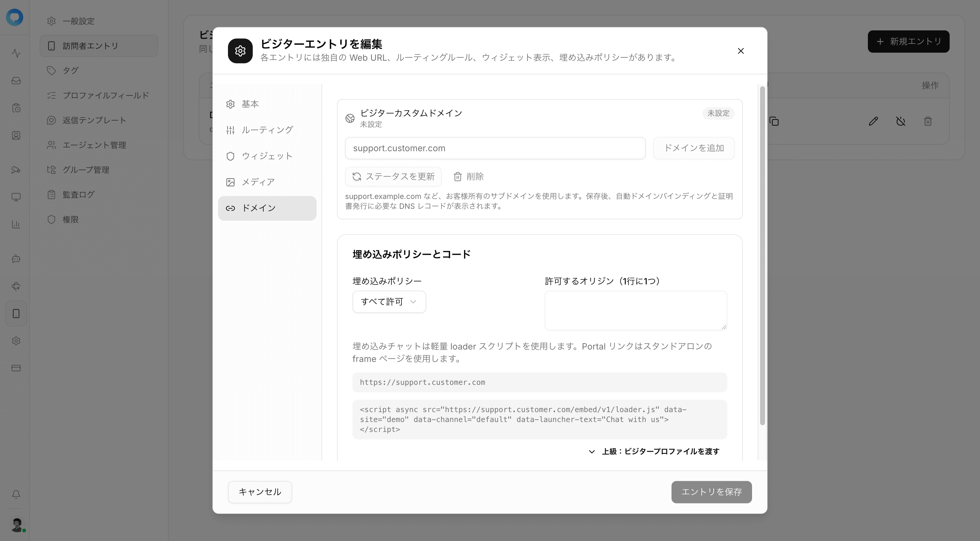Open 返信テンプレート settings
This screenshot has width=980, height=541.
(98, 120)
